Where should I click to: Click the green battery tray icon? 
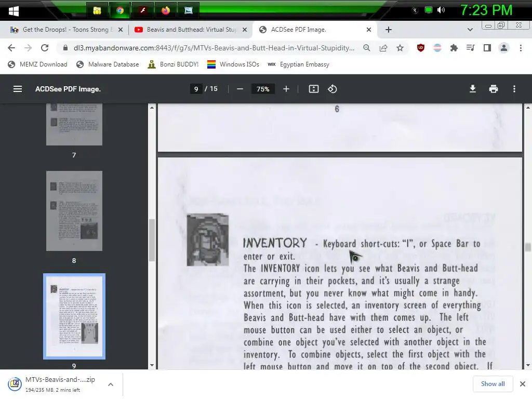click(x=429, y=10)
